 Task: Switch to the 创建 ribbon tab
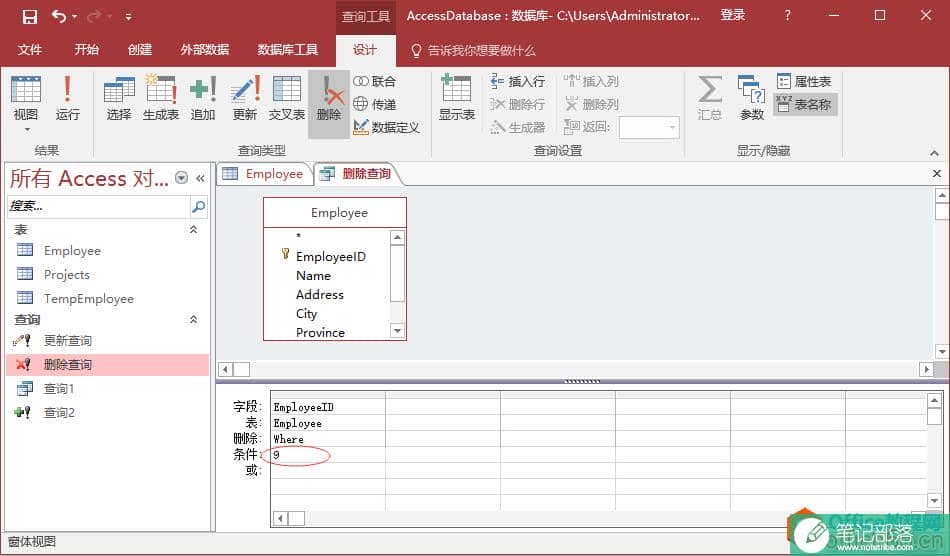140,50
